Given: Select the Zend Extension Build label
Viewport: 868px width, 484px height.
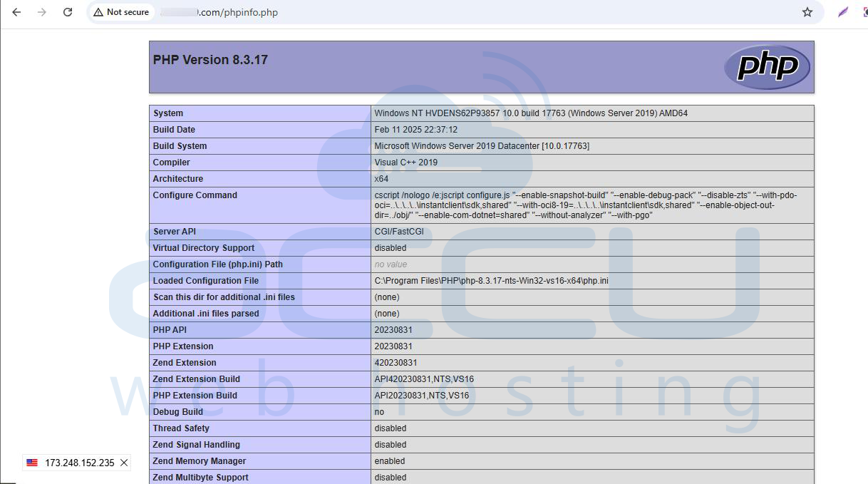Looking at the screenshot, I should point(196,379).
